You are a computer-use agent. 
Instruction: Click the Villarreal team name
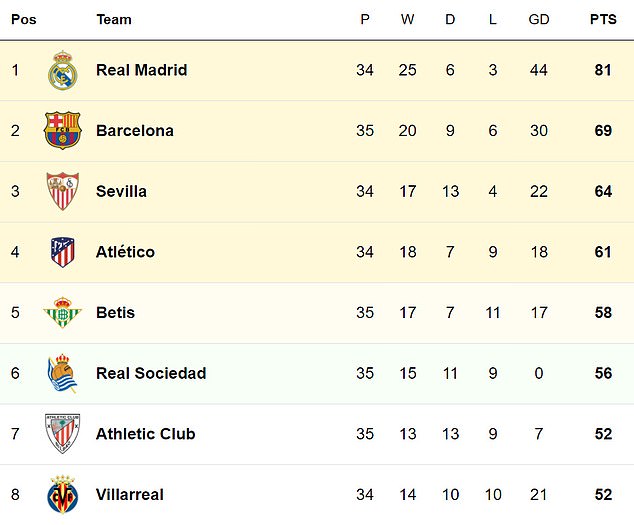(x=130, y=495)
